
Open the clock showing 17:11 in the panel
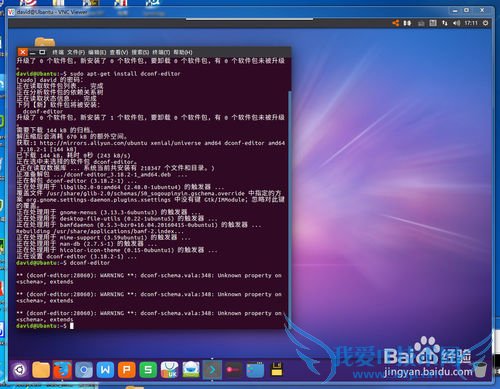[471, 23]
